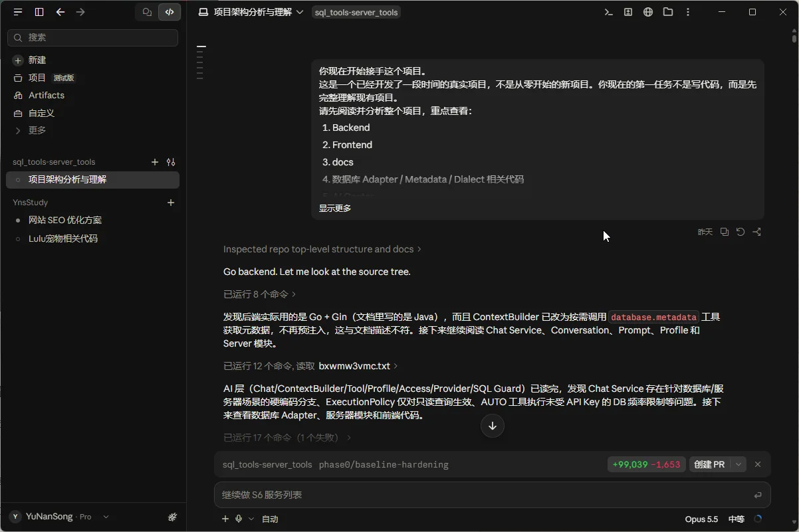Switch to chat mode icon
The image size is (799, 532).
point(148,12)
